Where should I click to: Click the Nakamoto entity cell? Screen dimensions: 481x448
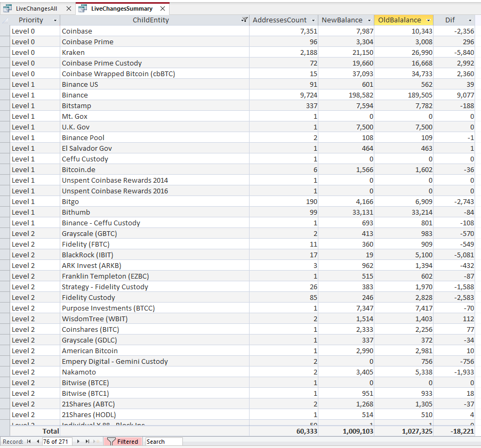(x=155, y=372)
